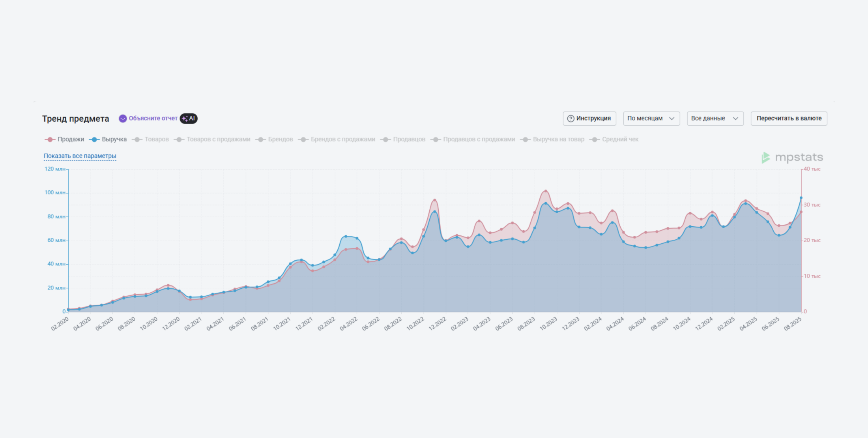Click the black AI sparkle badge
Screen dimensions: 868x438
[x=189, y=118]
